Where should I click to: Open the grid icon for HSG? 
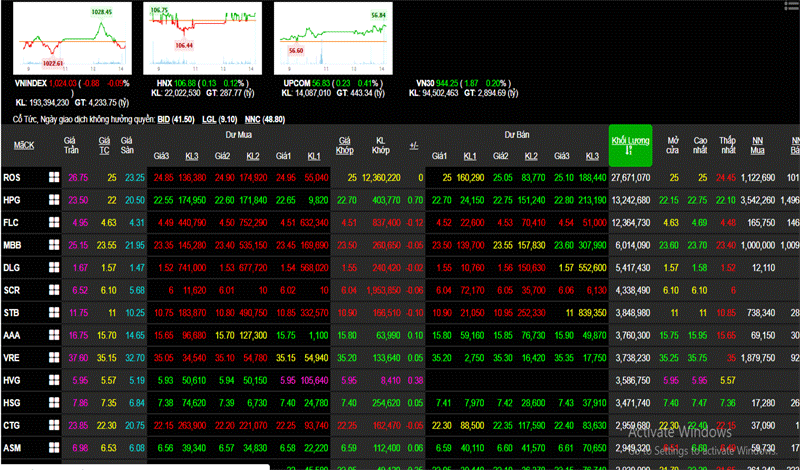[54, 403]
